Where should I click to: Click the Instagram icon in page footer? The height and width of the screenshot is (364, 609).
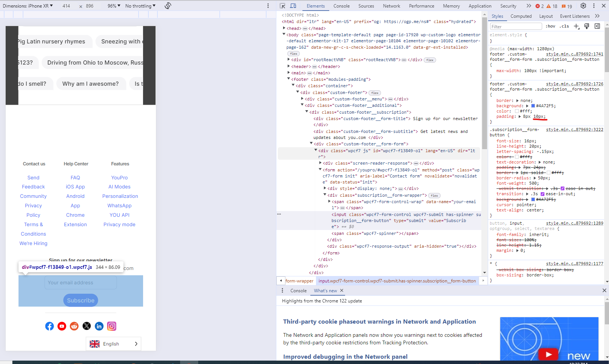112,326
